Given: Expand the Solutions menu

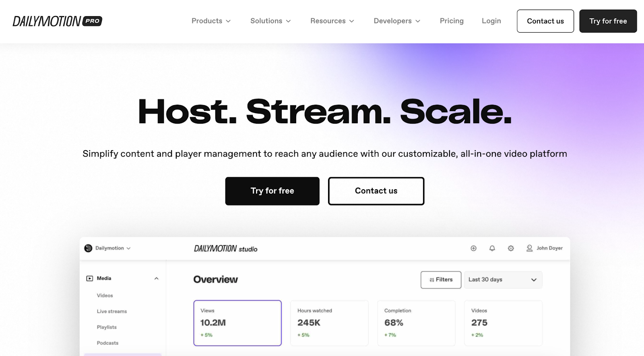Looking at the screenshot, I should coord(270,21).
